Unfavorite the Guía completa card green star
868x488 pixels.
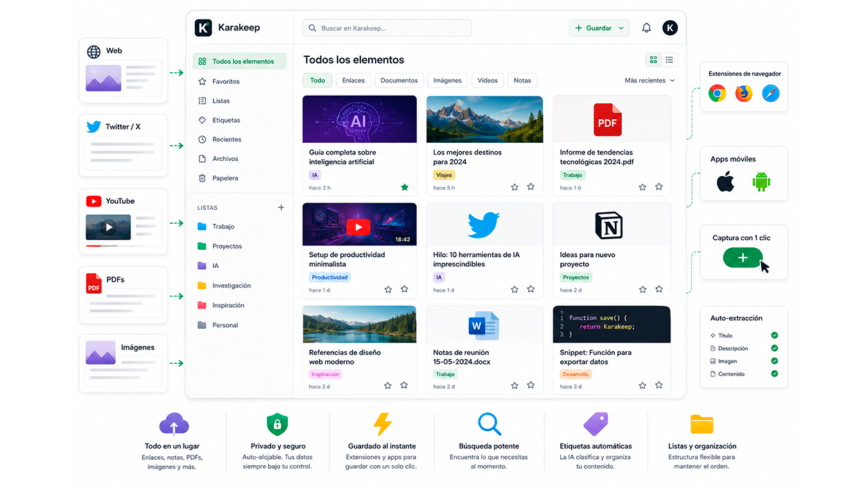point(405,187)
